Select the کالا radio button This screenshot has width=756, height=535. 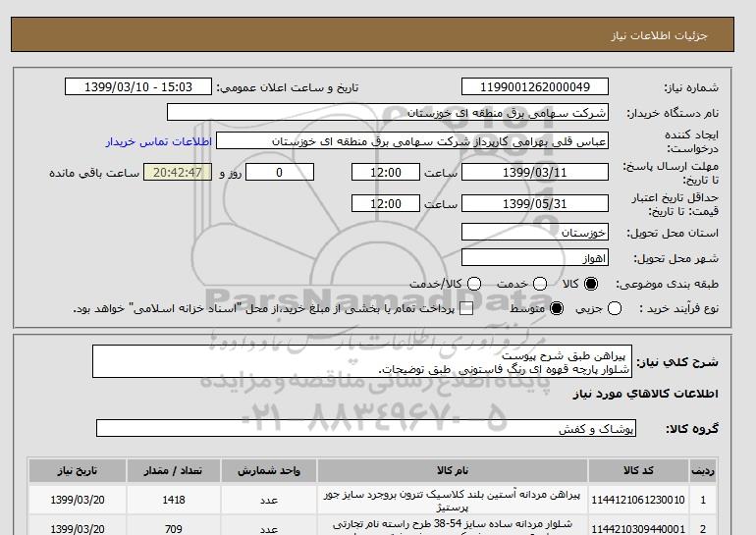click(x=591, y=284)
